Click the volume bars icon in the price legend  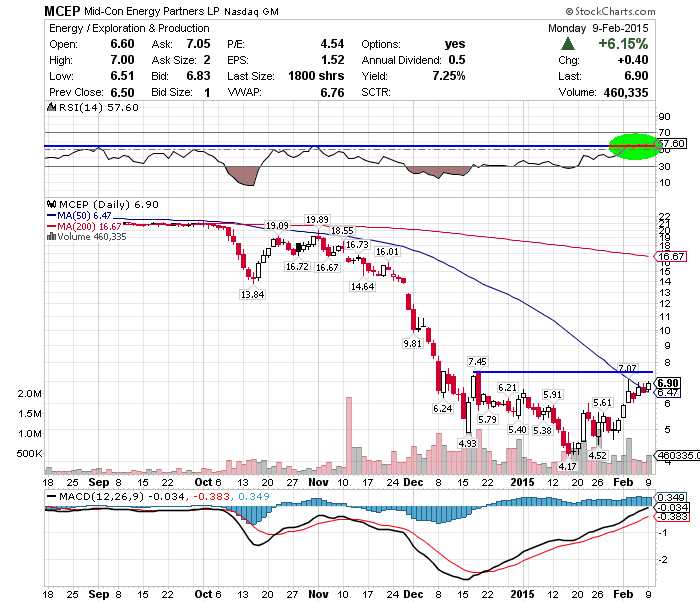pyautogui.click(x=51, y=237)
